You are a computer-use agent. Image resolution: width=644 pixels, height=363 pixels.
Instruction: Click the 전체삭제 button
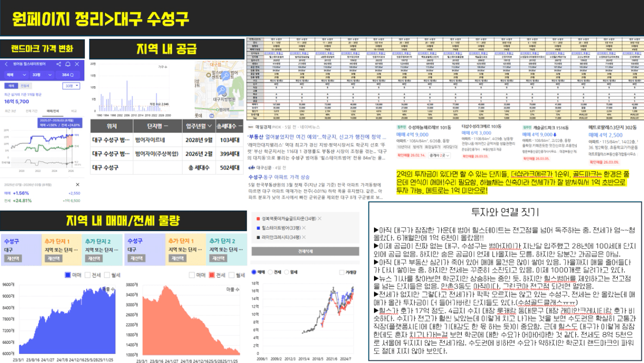[x=305, y=250]
